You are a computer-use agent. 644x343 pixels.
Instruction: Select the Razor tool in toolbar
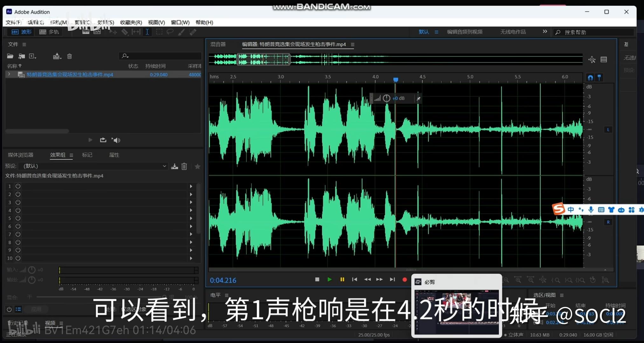[125, 32]
